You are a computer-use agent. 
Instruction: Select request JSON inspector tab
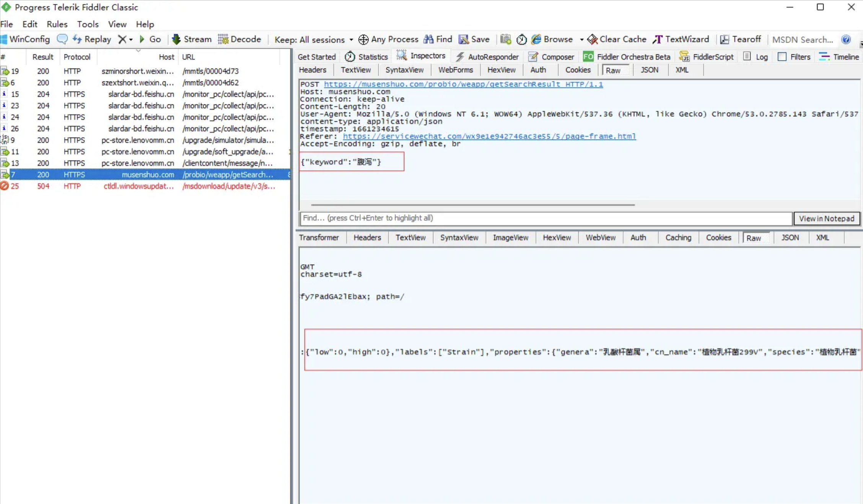point(649,70)
